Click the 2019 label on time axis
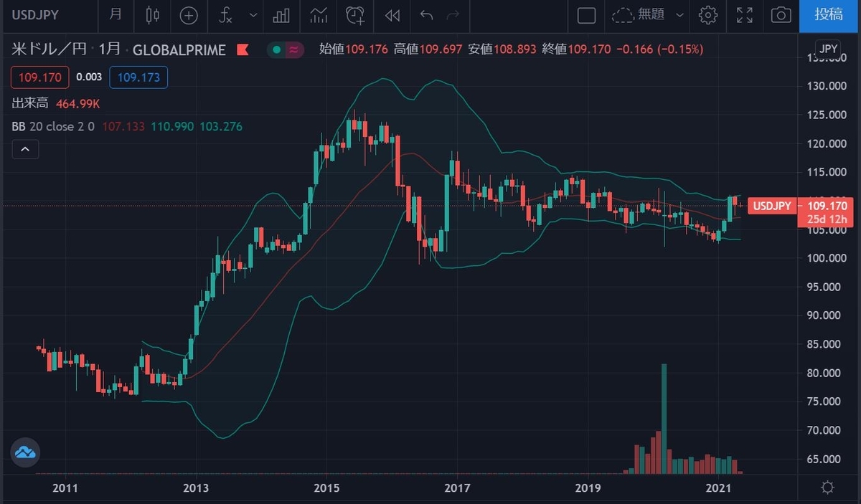861x504 pixels. pos(588,488)
